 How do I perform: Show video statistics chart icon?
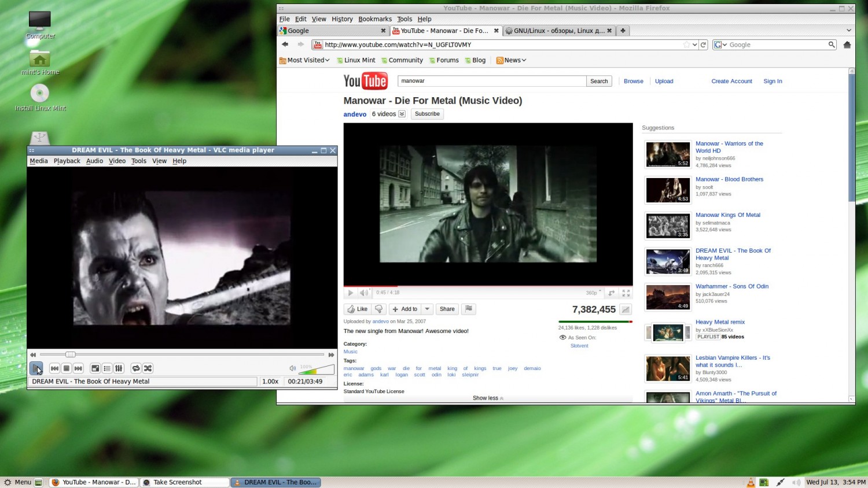click(626, 309)
